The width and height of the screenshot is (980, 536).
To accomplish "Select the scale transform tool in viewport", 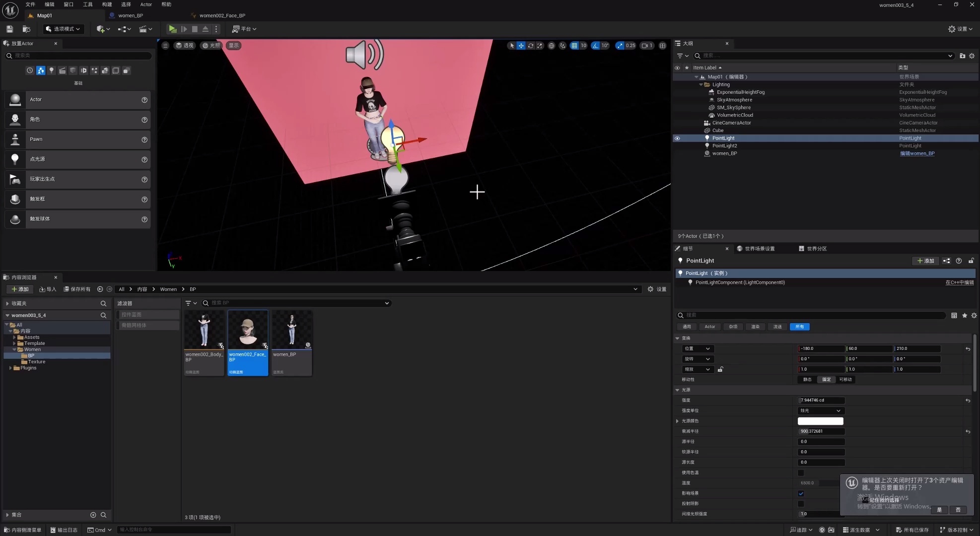I will click(x=540, y=46).
